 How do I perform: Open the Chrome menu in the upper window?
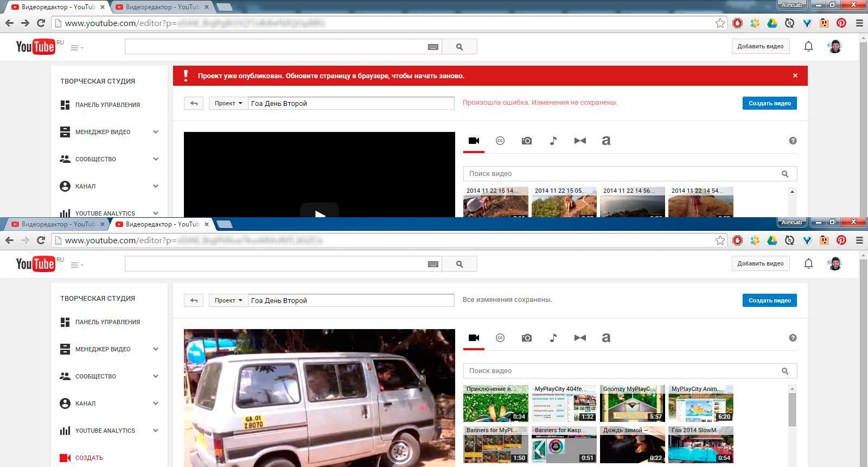(859, 23)
